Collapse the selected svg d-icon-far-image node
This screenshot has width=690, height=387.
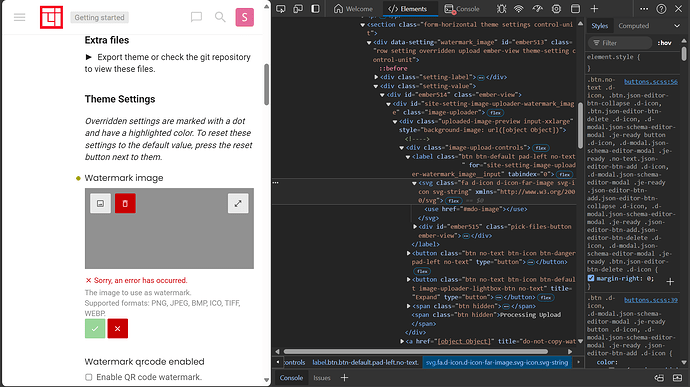point(414,183)
